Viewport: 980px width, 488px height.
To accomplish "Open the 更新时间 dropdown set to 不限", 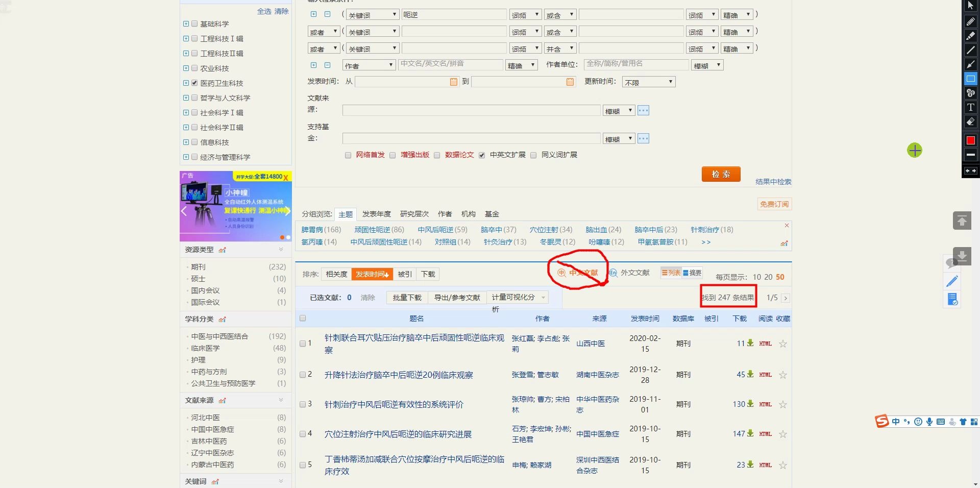I will click(x=648, y=82).
